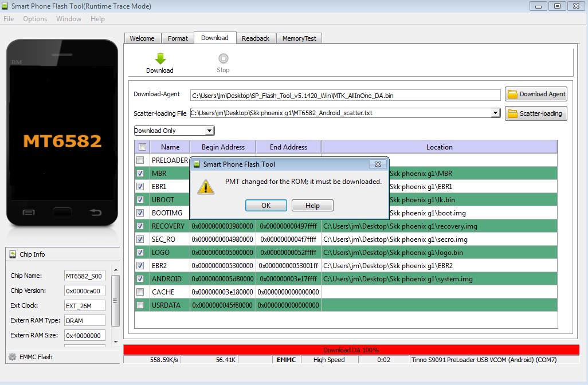Click the Download-Agent path field
This screenshot has width=588, height=385.
click(345, 96)
